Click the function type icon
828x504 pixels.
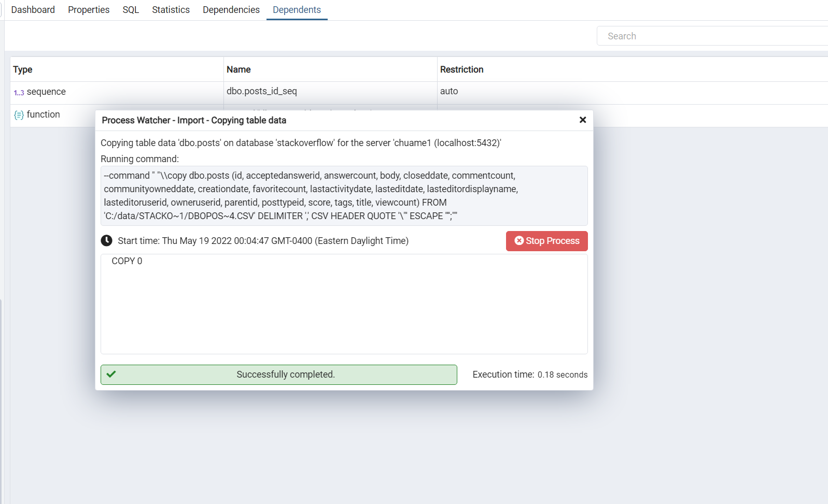pos(19,115)
